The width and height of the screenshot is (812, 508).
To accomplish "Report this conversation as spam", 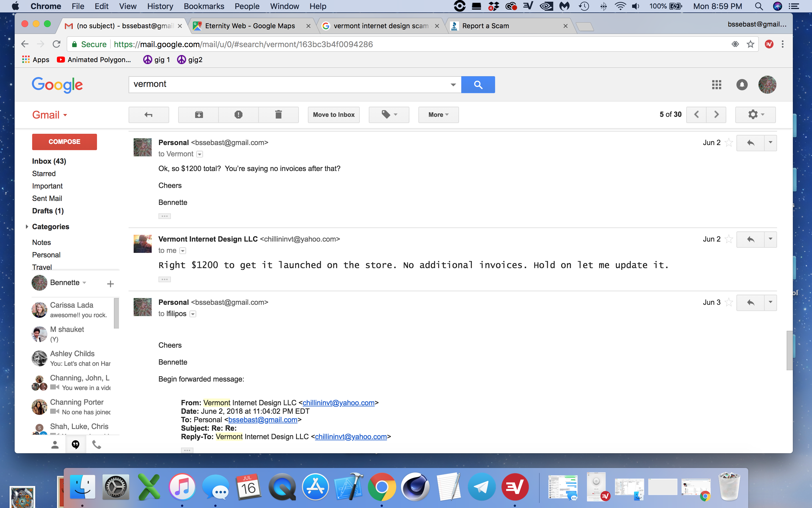I will click(238, 115).
